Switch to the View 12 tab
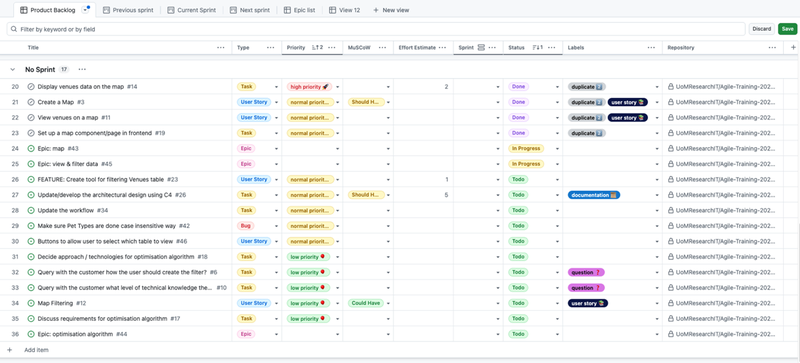Screen dimensions: 800x363 [x=344, y=10]
